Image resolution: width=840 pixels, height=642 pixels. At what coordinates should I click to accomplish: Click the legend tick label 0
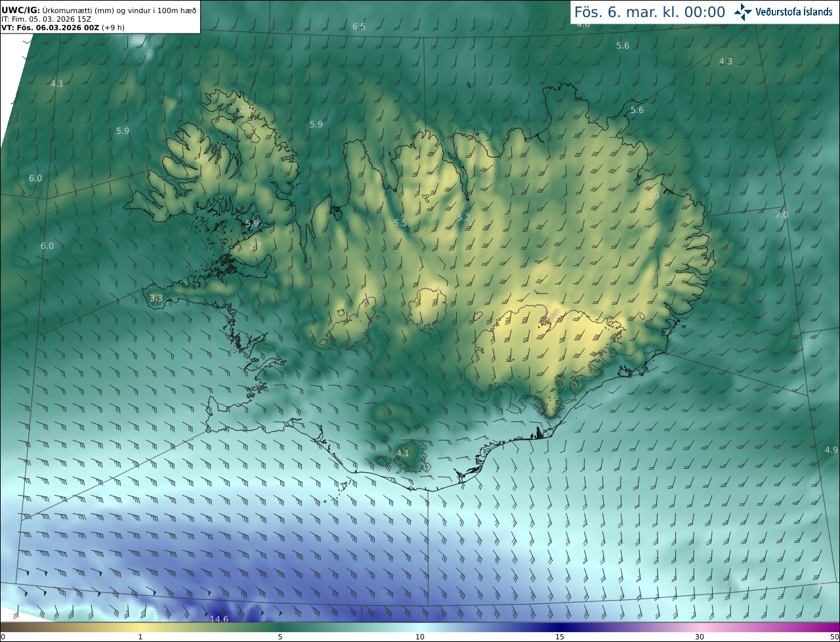[x=3, y=637]
